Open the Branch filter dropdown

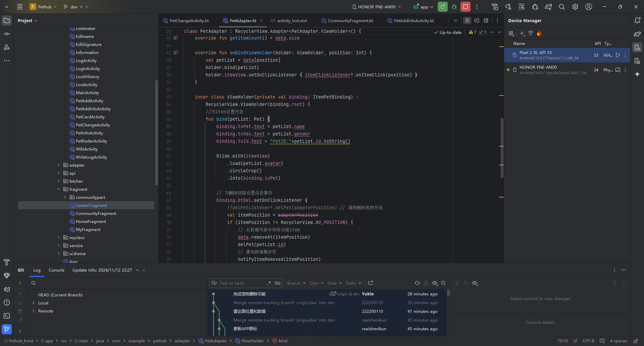point(296,283)
